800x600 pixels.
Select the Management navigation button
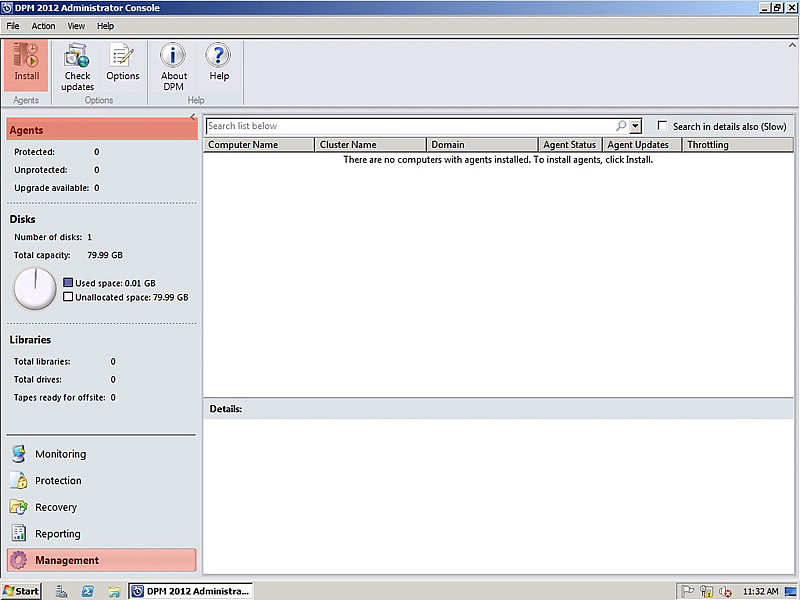click(64, 560)
